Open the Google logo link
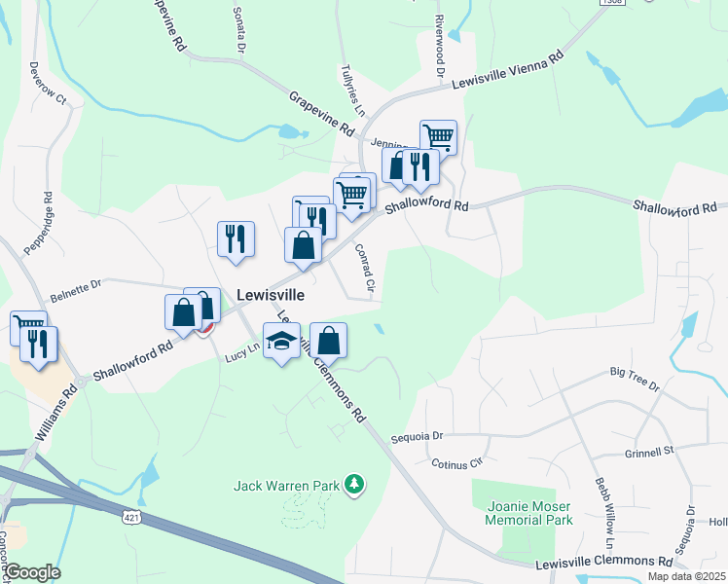 [32, 573]
